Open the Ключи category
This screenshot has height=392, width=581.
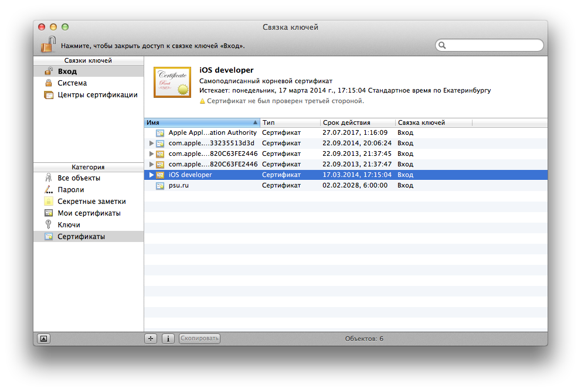coord(89,224)
